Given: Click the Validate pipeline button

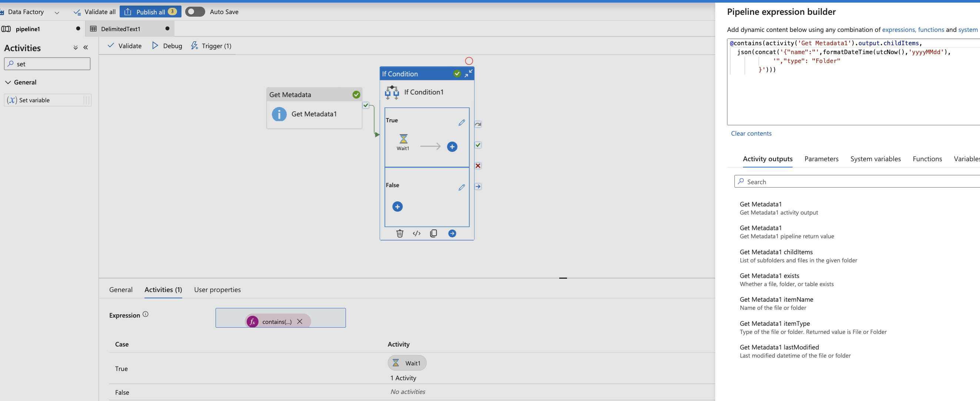Looking at the screenshot, I should pyautogui.click(x=124, y=46).
